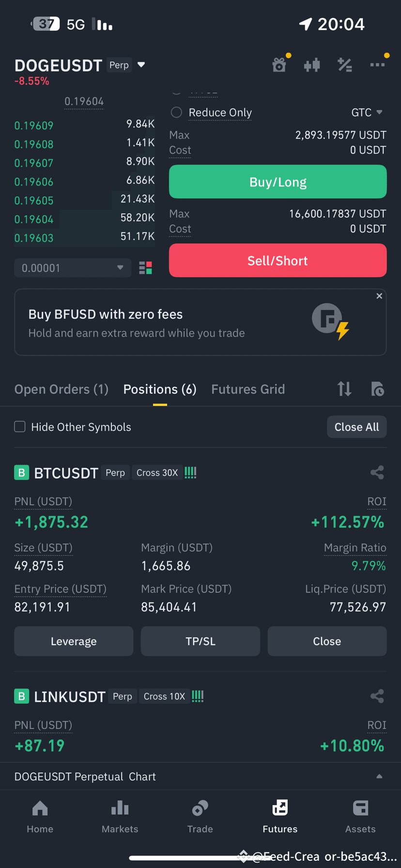401x868 pixels.
Task: Expand the DOGEUSDT Perpetual Chart
Action: tap(200, 776)
